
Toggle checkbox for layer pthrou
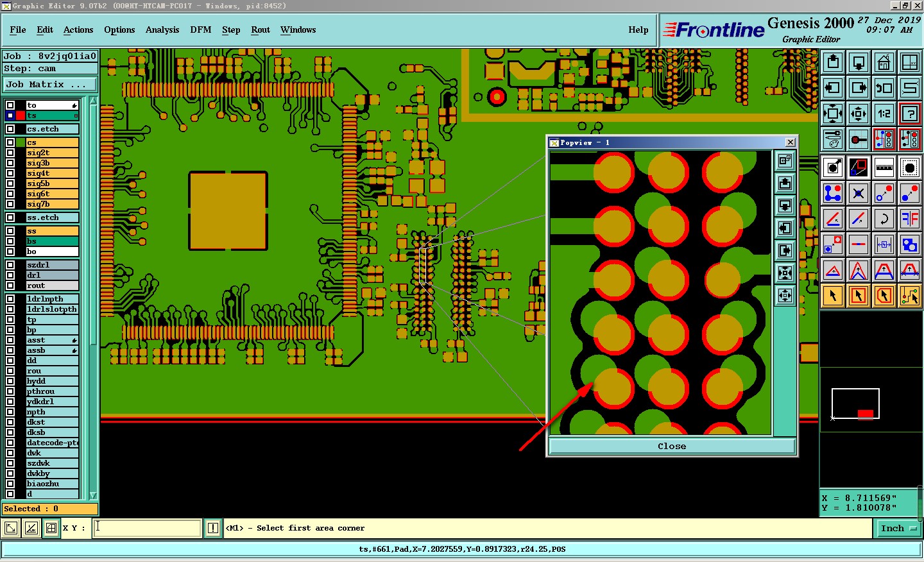10,391
